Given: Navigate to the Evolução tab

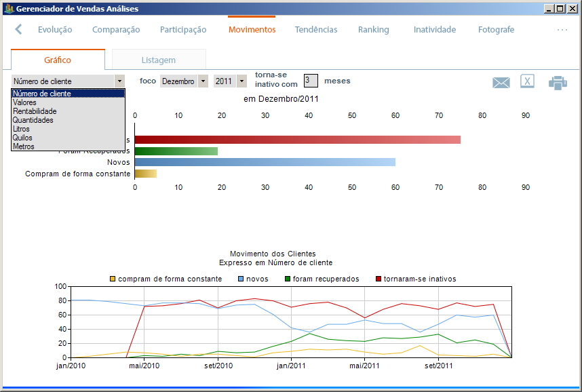Looking at the screenshot, I should (55, 30).
